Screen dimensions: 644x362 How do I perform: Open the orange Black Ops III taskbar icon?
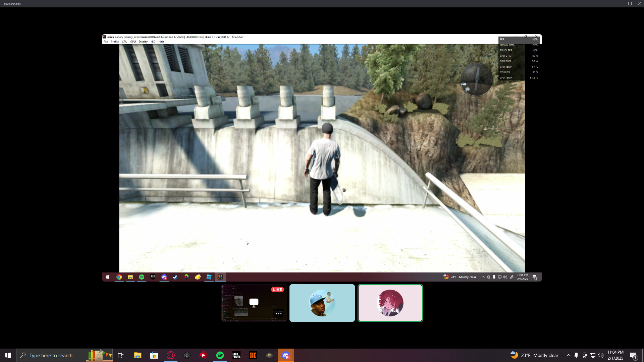[253, 355]
